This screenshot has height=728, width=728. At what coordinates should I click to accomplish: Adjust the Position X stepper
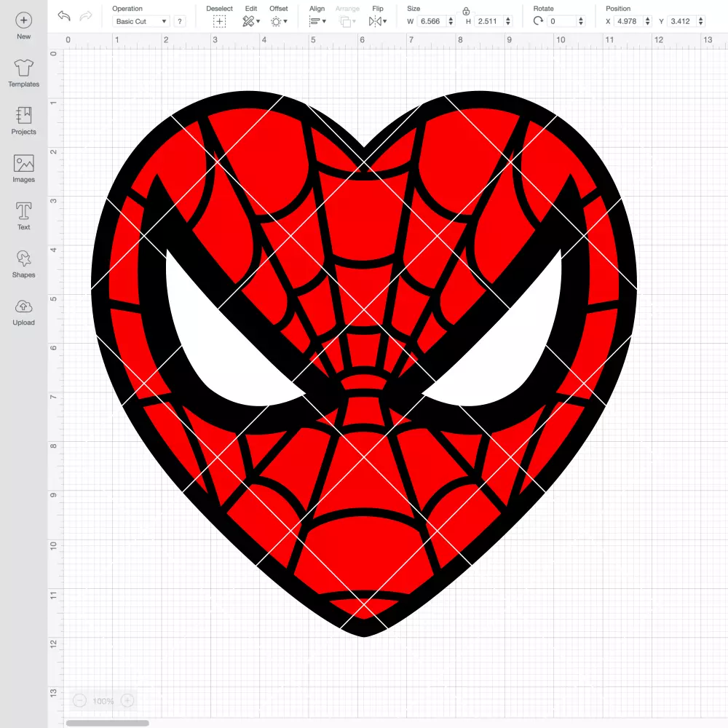(x=648, y=21)
